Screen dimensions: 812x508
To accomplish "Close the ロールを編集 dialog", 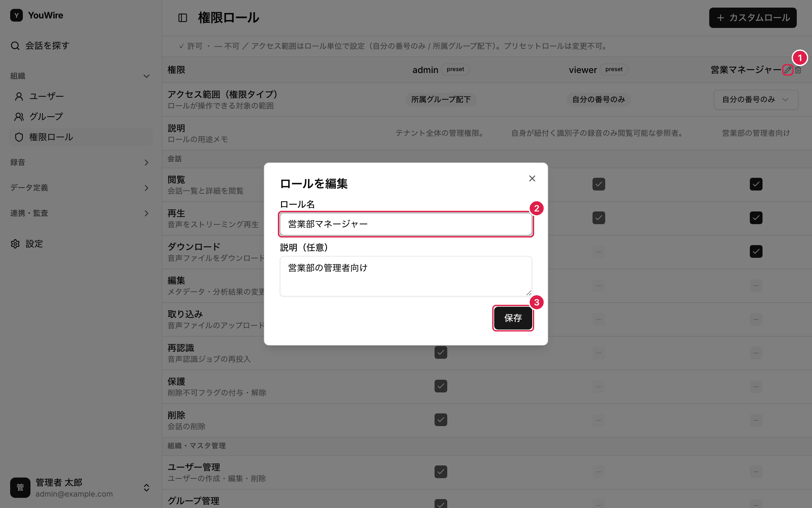I will pyautogui.click(x=532, y=178).
